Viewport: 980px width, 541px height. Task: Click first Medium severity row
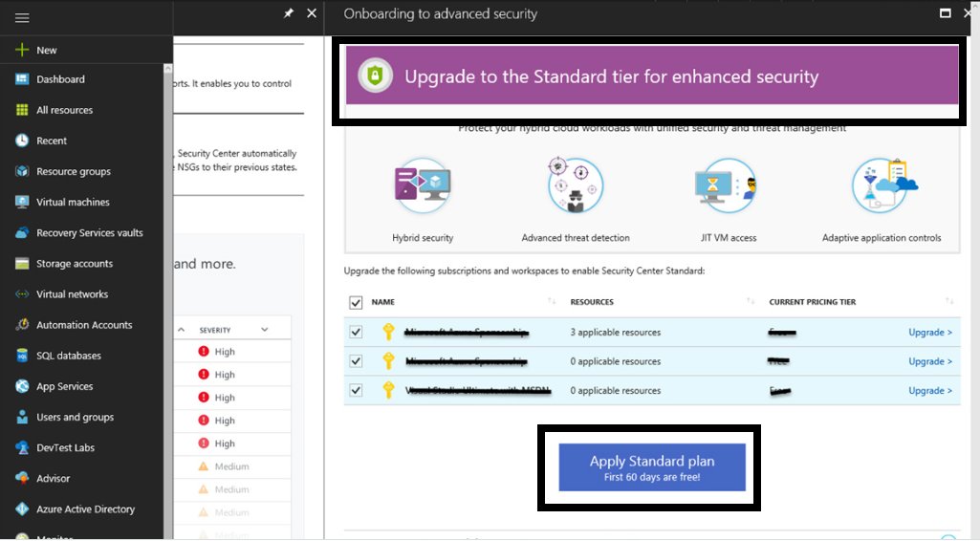coord(232,466)
